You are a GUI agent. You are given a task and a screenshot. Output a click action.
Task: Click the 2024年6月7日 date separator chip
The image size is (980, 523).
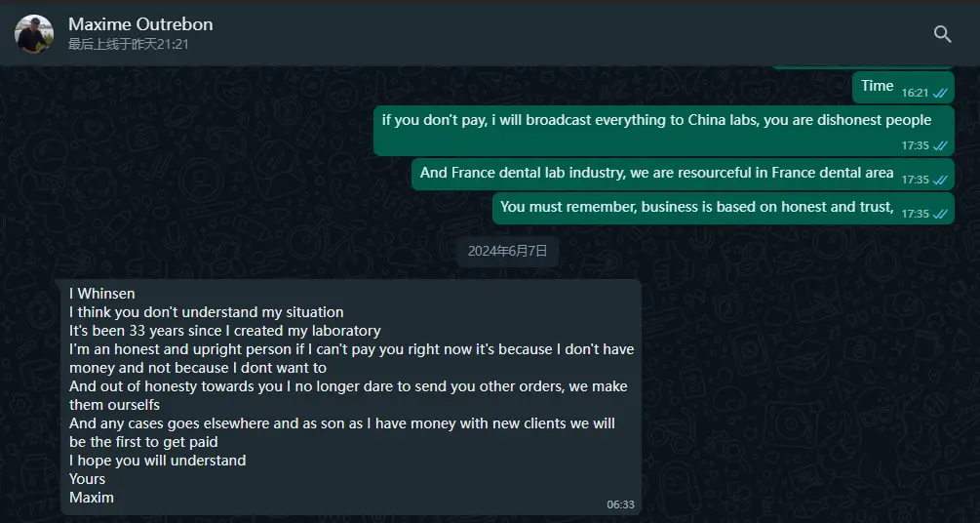pos(507,252)
